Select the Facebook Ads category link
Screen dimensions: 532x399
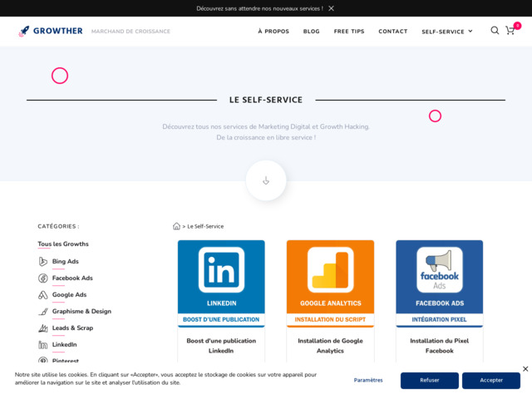tap(72, 278)
